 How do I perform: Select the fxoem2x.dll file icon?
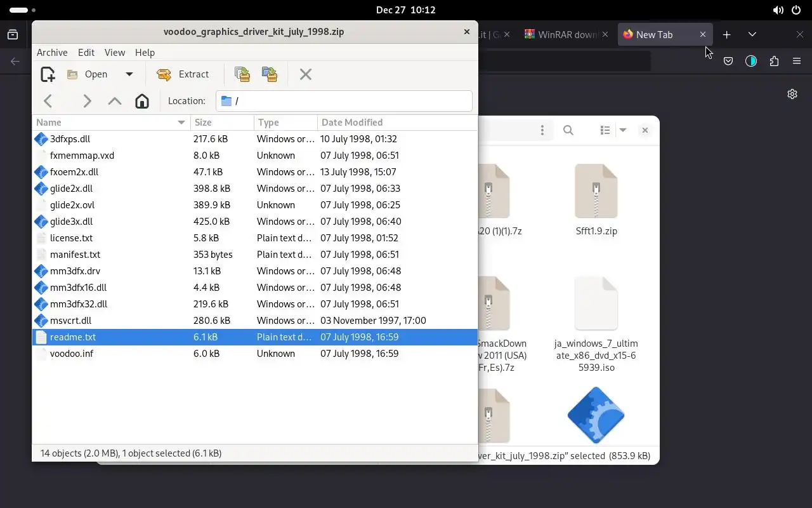pyautogui.click(x=41, y=172)
